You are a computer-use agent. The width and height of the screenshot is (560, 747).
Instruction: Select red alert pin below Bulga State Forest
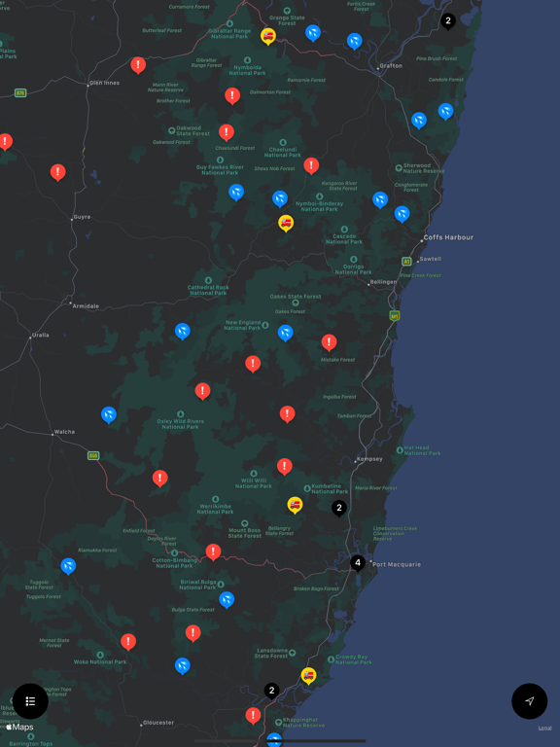click(x=192, y=633)
